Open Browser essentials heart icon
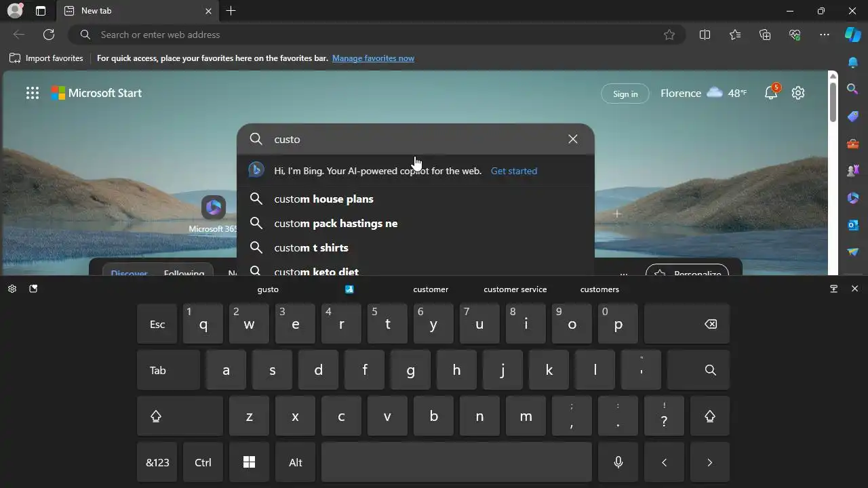 (795, 35)
